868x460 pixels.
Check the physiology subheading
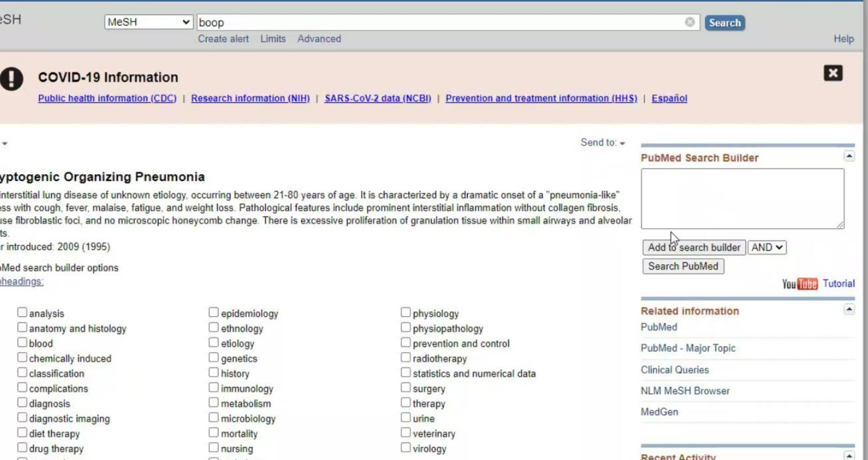(x=405, y=312)
